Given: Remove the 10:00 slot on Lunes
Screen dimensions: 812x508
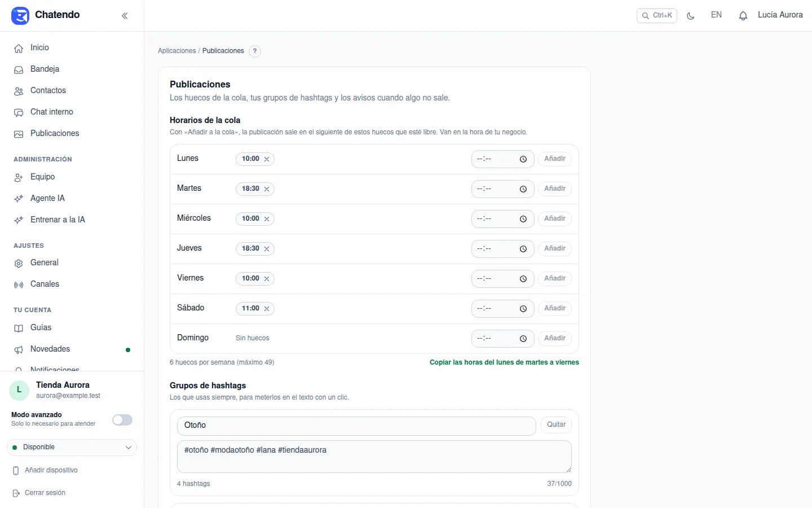Looking at the screenshot, I should pyautogui.click(x=267, y=159).
